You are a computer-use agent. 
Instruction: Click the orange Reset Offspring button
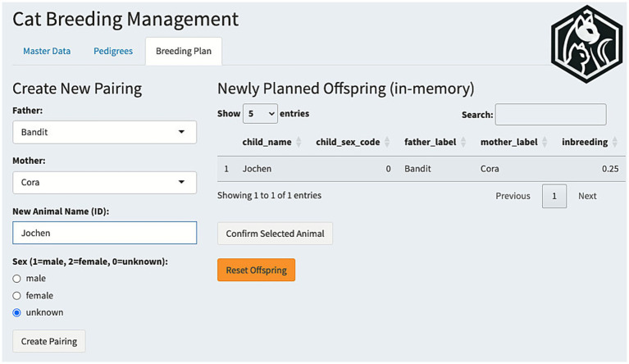257,271
